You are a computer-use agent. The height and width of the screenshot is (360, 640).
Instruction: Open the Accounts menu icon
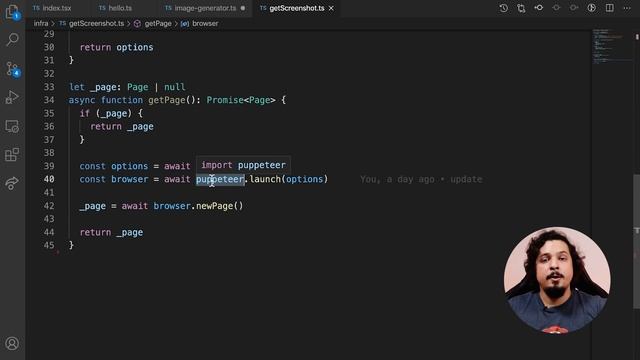point(12,343)
